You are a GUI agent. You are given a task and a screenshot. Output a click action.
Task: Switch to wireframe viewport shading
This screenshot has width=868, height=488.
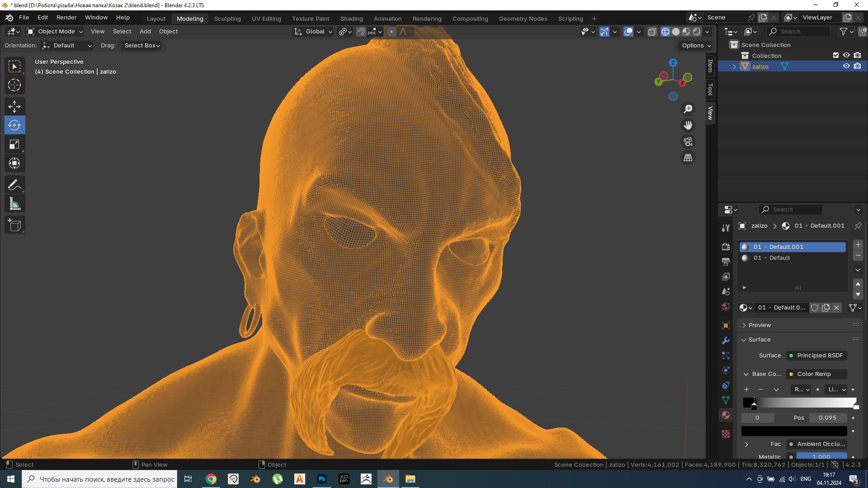[x=665, y=32]
